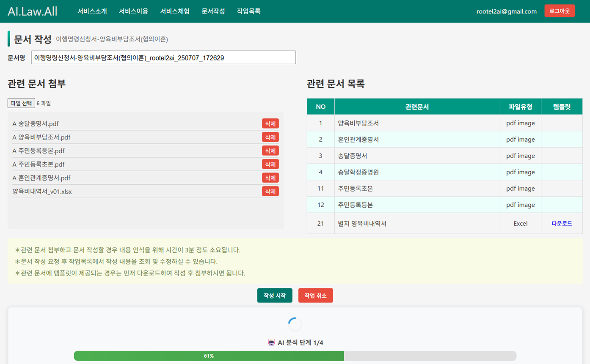Click the 61% progress label
The height and width of the screenshot is (364, 590).
pos(209,356)
